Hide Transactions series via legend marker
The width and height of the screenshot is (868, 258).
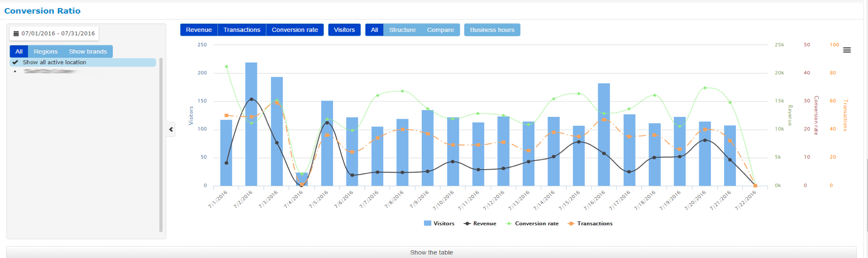point(571,224)
